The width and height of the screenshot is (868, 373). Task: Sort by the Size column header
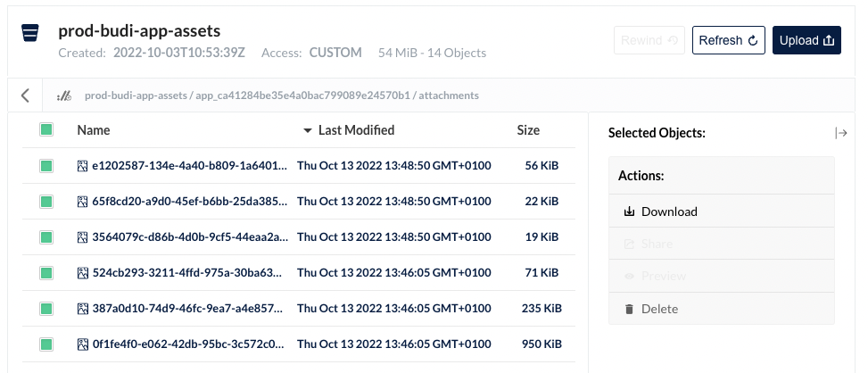tap(528, 130)
